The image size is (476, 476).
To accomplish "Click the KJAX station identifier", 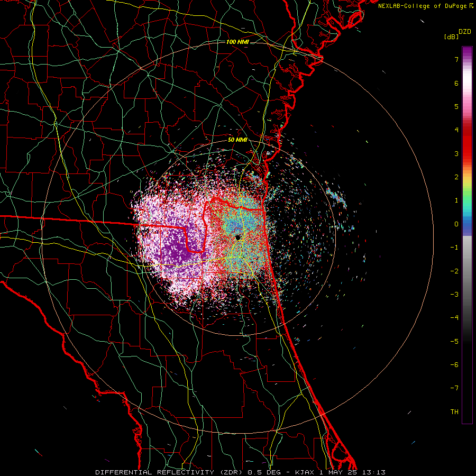I will (x=305, y=472).
